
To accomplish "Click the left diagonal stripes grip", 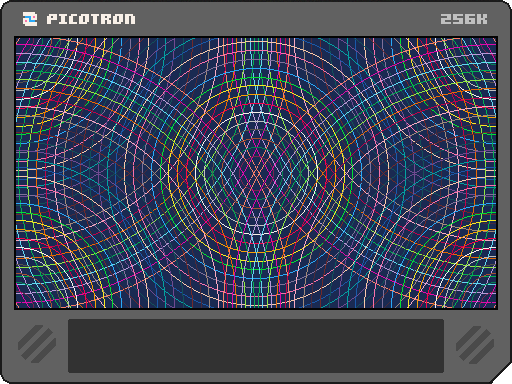I will (x=37, y=344).
